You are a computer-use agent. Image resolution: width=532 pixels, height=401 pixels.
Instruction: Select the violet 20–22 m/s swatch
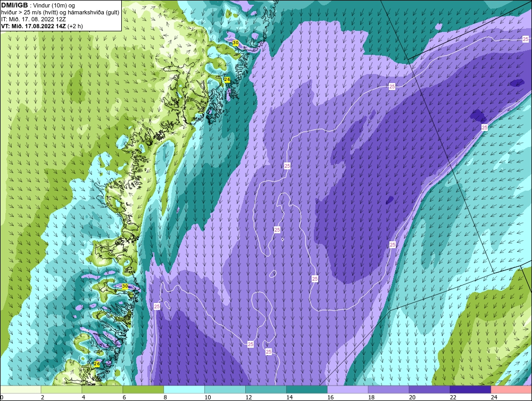click(429, 389)
